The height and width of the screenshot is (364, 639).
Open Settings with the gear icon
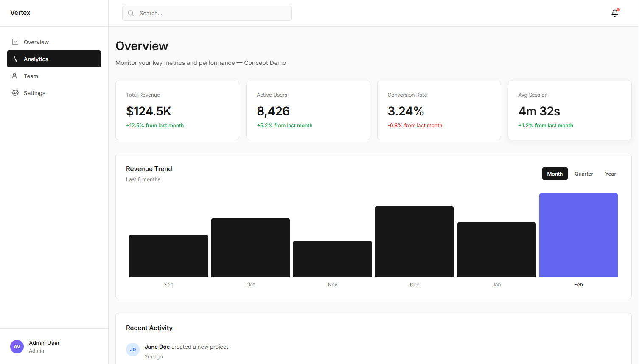(x=15, y=93)
